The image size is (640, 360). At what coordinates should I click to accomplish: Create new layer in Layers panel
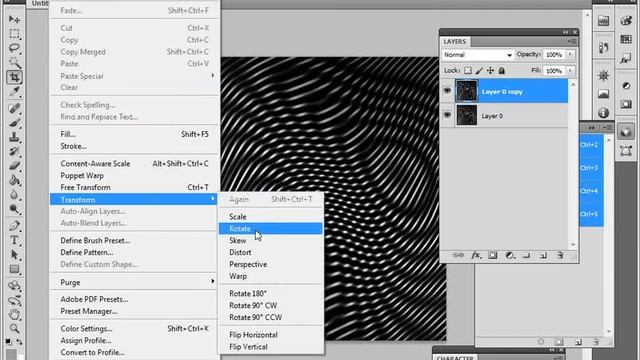(x=543, y=256)
